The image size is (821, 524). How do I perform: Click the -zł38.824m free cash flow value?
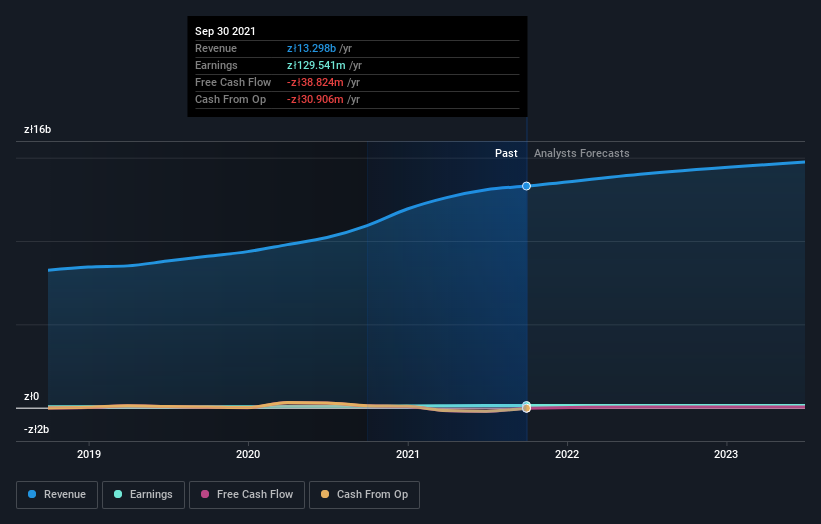(315, 82)
